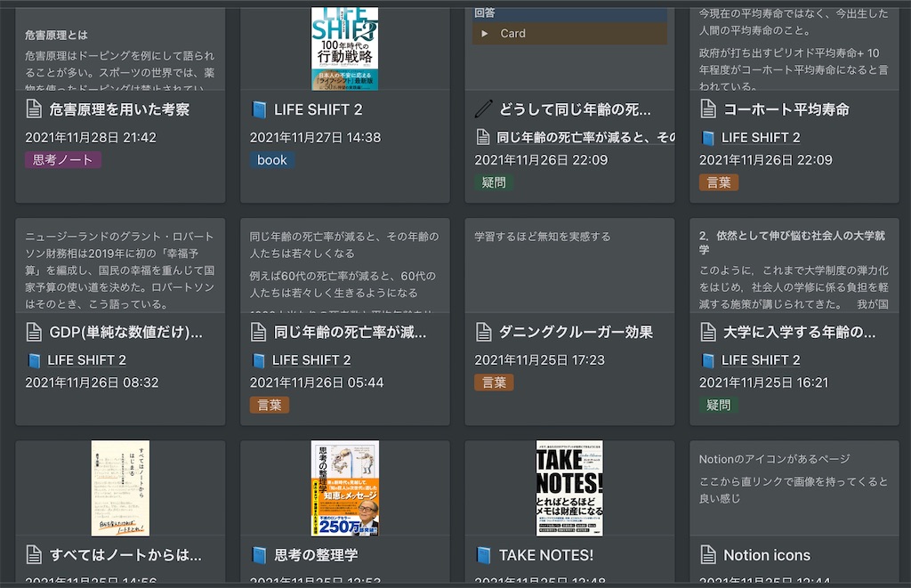Click date 2021年11月26日 08:32
The image size is (911, 588).
(92, 383)
